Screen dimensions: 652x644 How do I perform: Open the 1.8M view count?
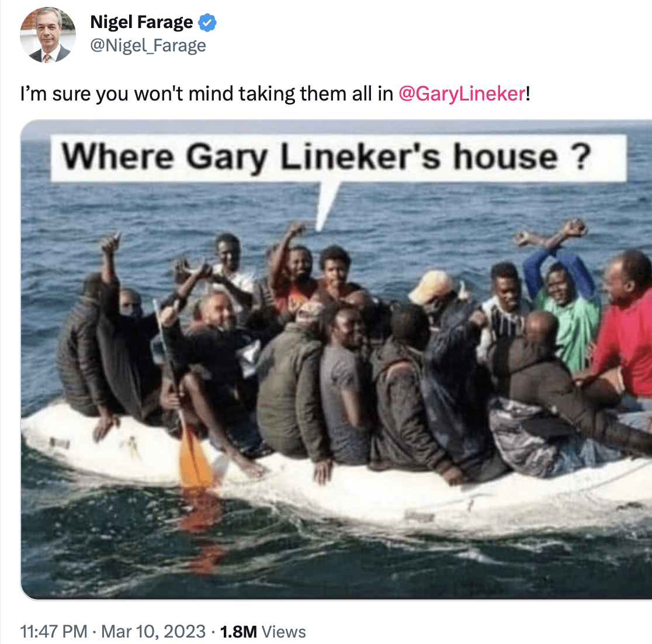(x=238, y=632)
